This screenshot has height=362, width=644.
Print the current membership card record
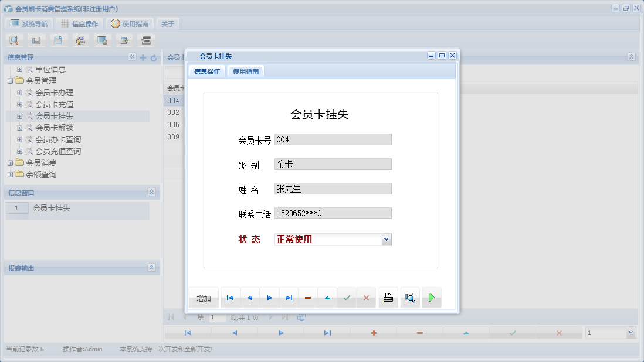(388, 298)
